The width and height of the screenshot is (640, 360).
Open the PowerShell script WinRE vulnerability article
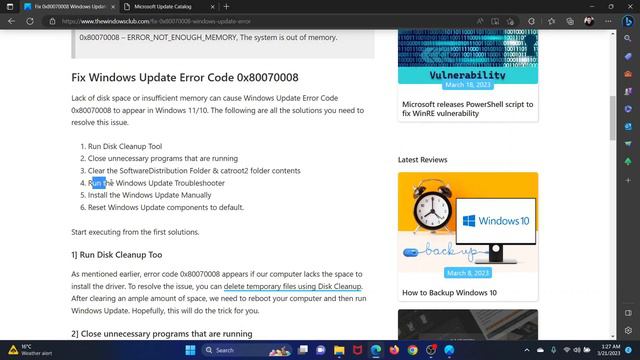click(467, 109)
